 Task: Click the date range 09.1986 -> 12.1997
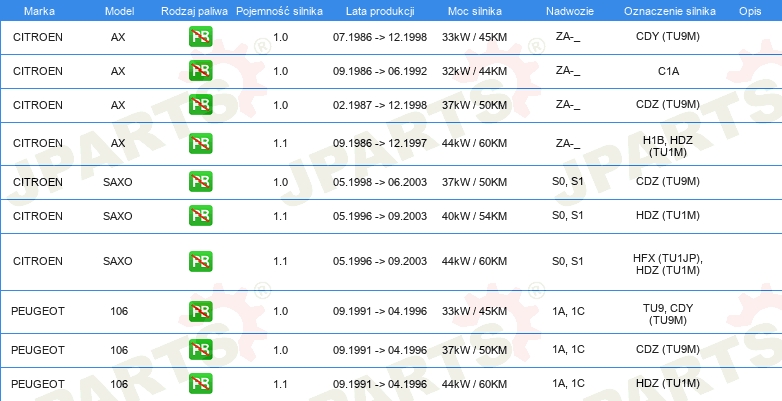coord(380,143)
